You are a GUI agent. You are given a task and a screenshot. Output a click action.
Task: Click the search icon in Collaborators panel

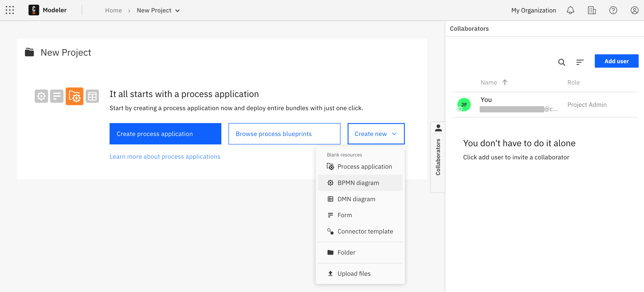pos(561,62)
